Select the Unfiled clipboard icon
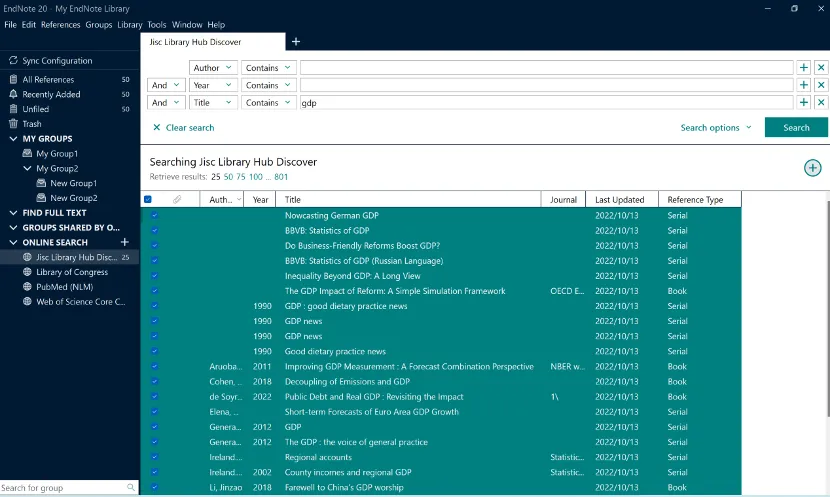 pyautogui.click(x=13, y=109)
